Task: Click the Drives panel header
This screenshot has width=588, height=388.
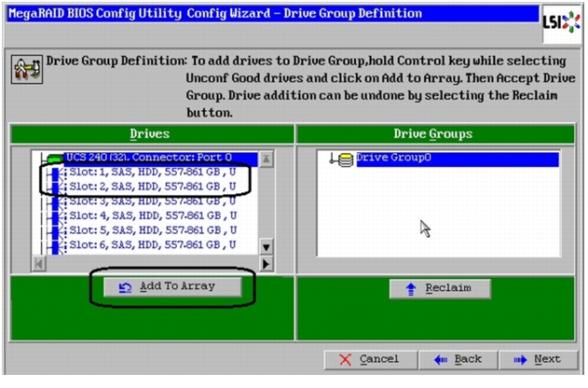Action: pyautogui.click(x=152, y=134)
